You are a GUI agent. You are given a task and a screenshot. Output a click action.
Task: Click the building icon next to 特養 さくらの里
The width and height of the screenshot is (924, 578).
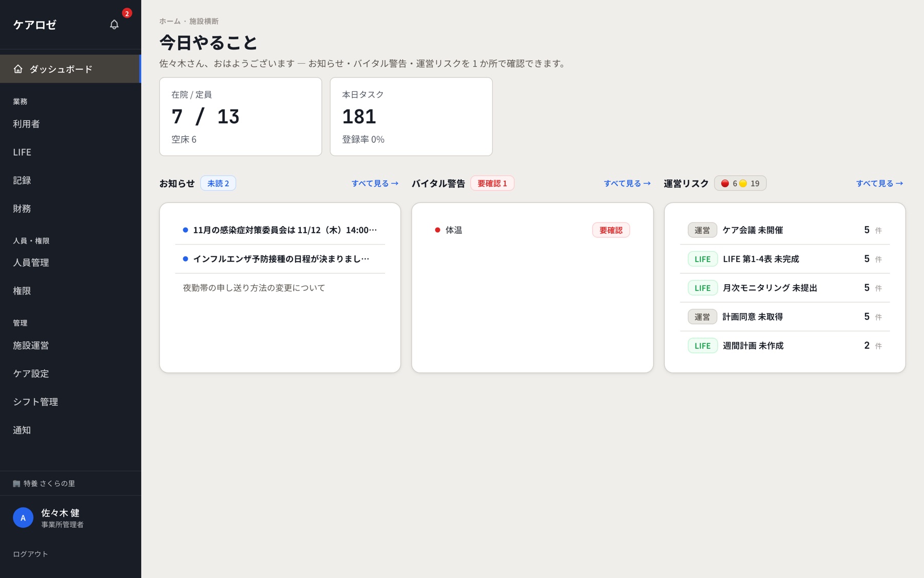point(16,483)
